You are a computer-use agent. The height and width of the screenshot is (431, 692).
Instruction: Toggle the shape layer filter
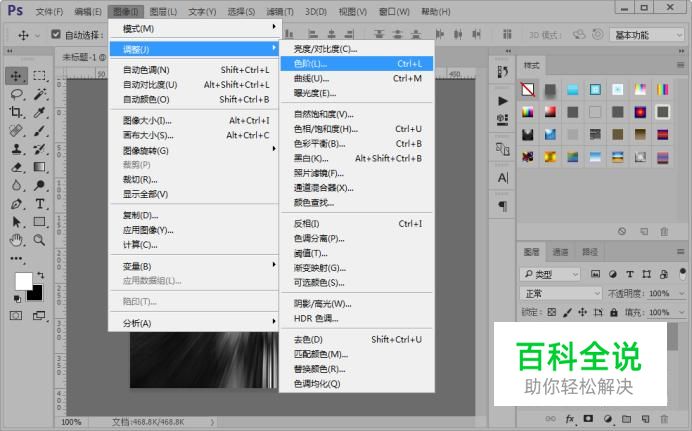coord(647,274)
